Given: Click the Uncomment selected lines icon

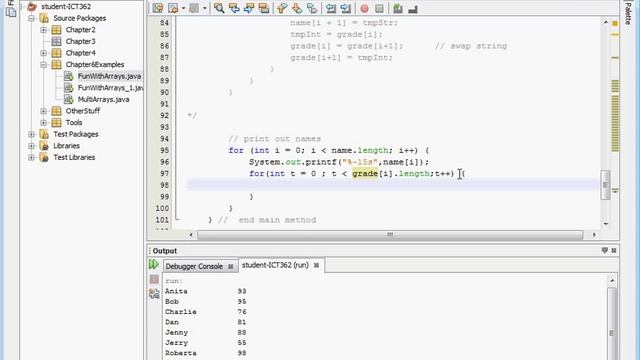Looking at the screenshot, I should (x=413, y=9).
